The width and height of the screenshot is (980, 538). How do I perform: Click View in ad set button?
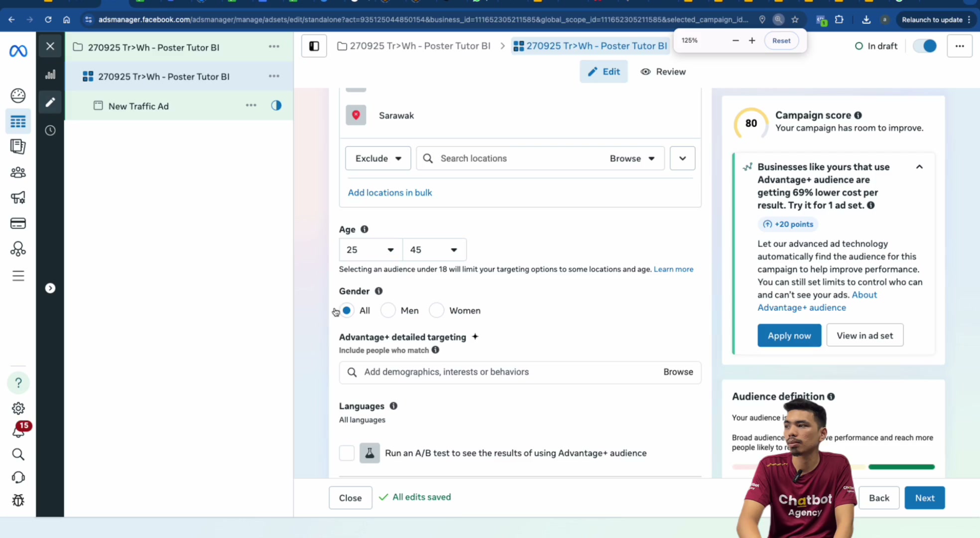pos(864,336)
